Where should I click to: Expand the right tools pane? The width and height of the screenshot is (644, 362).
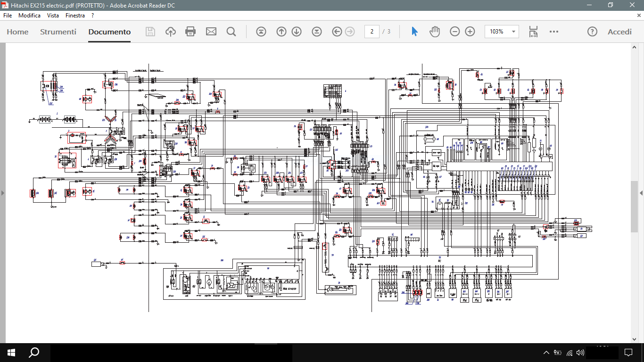pyautogui.click(x=641, y=193)
